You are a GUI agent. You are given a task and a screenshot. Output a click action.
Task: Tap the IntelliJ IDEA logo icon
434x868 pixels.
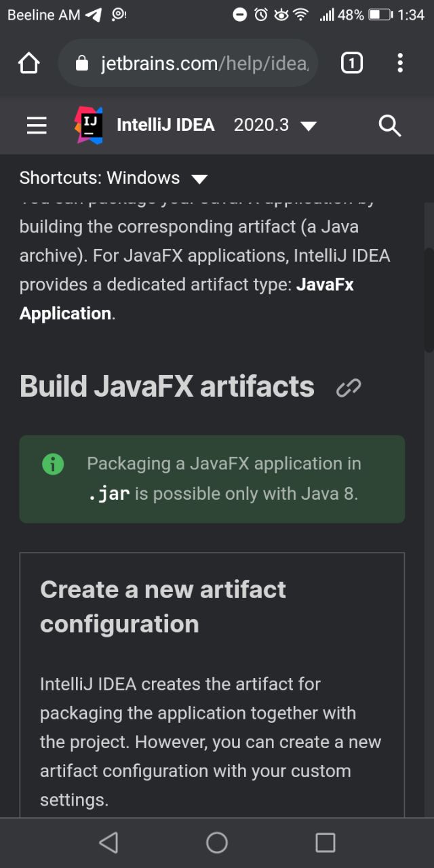pos(89,125)
